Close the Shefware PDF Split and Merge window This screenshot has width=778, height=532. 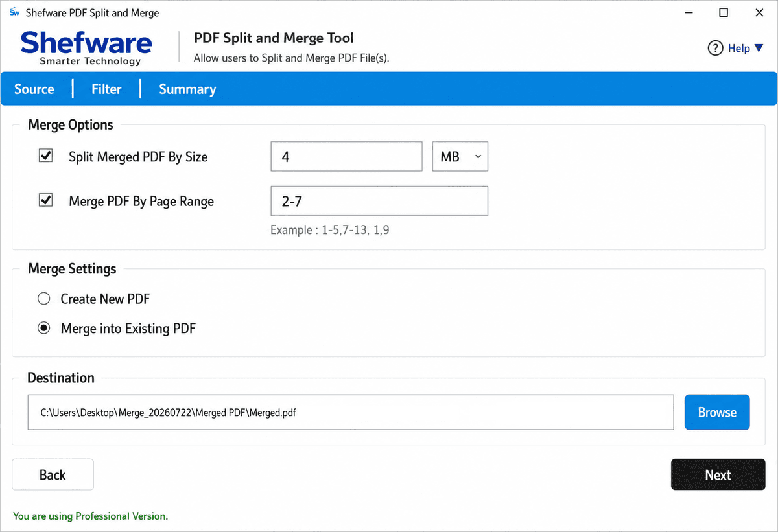click(x=759, y=12)
